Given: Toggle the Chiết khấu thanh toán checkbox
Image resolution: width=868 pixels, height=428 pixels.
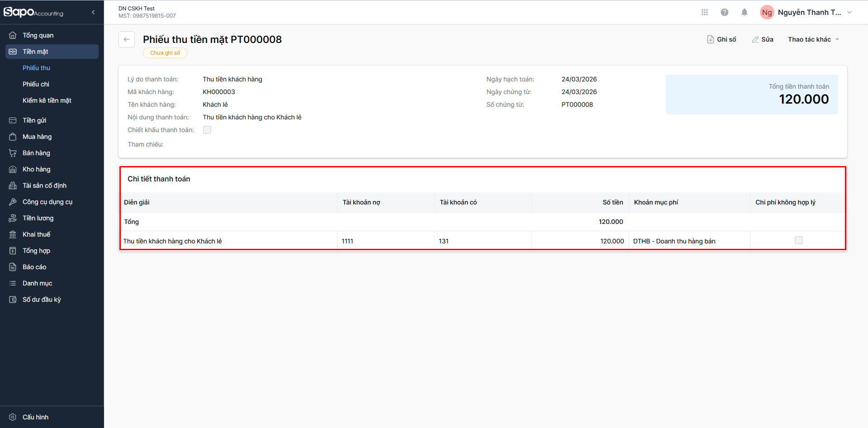Looking at the screenshot, I should click(207, 130).
